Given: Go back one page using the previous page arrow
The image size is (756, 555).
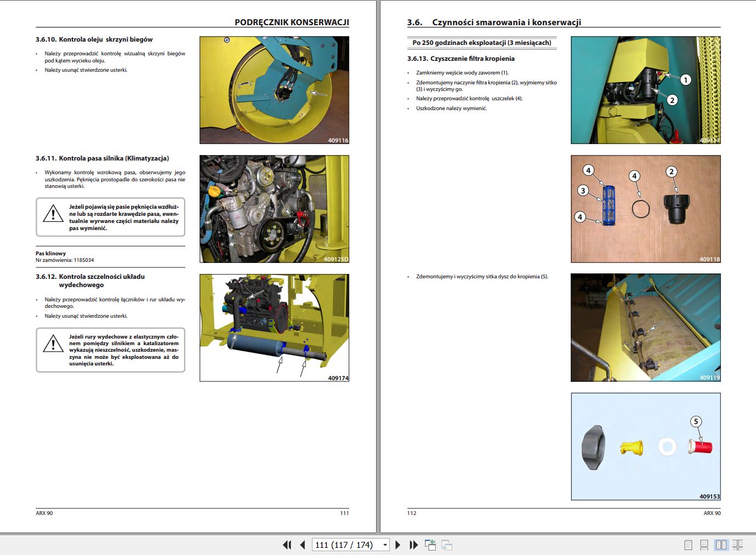Looking at the screenshot, I should (x=302, y=545).
